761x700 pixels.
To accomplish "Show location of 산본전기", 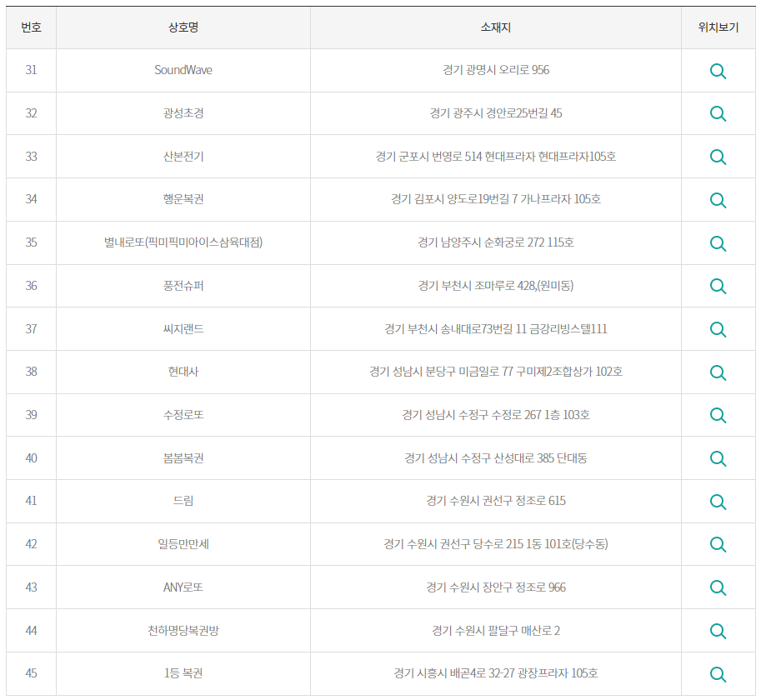I will point(718,157).
